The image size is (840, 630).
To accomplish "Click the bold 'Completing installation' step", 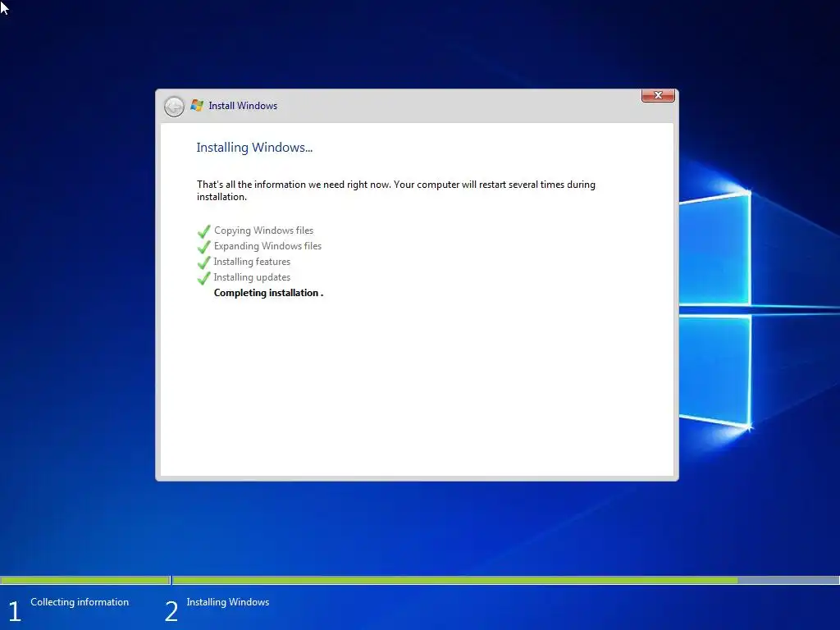I will pyautogui.click(x=268, y=293).
